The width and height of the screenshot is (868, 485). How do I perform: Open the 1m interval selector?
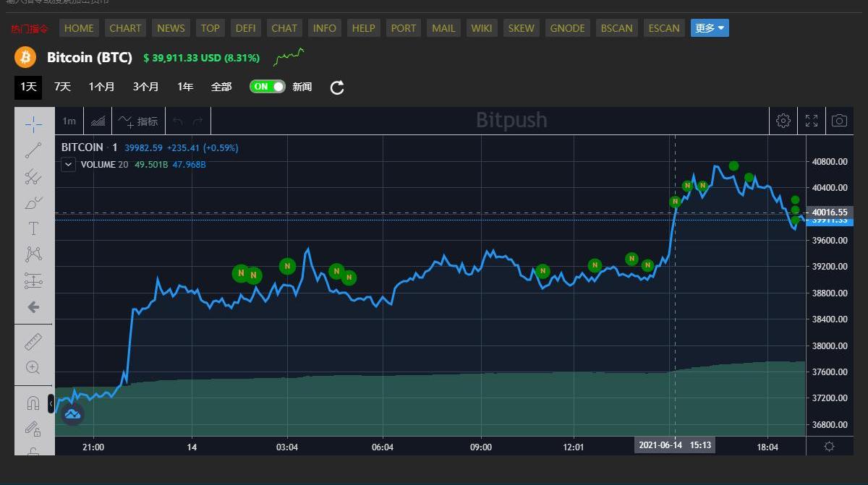69,121
